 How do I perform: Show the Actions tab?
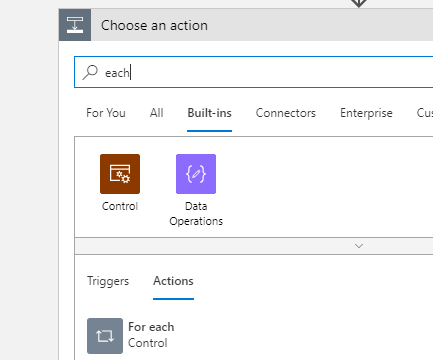coord(173,281)
